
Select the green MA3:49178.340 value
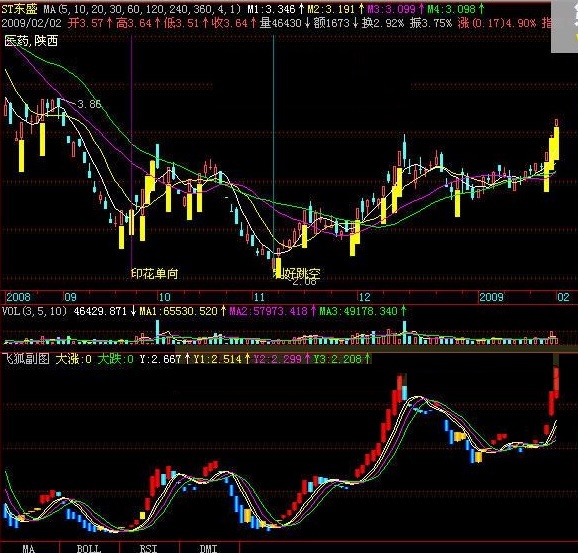363,311
